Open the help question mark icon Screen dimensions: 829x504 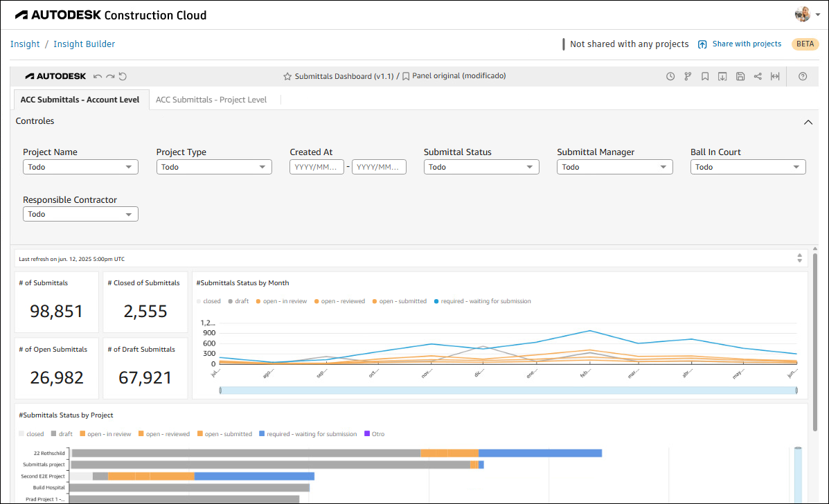pyautogui.click(x=803, y=76)
